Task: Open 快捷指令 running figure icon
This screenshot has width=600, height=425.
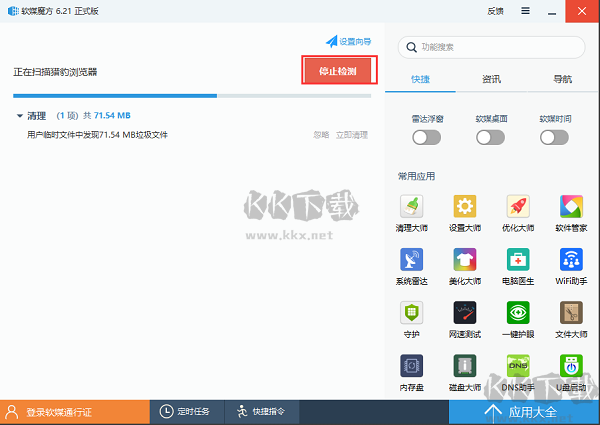Action: click(242, 412)
